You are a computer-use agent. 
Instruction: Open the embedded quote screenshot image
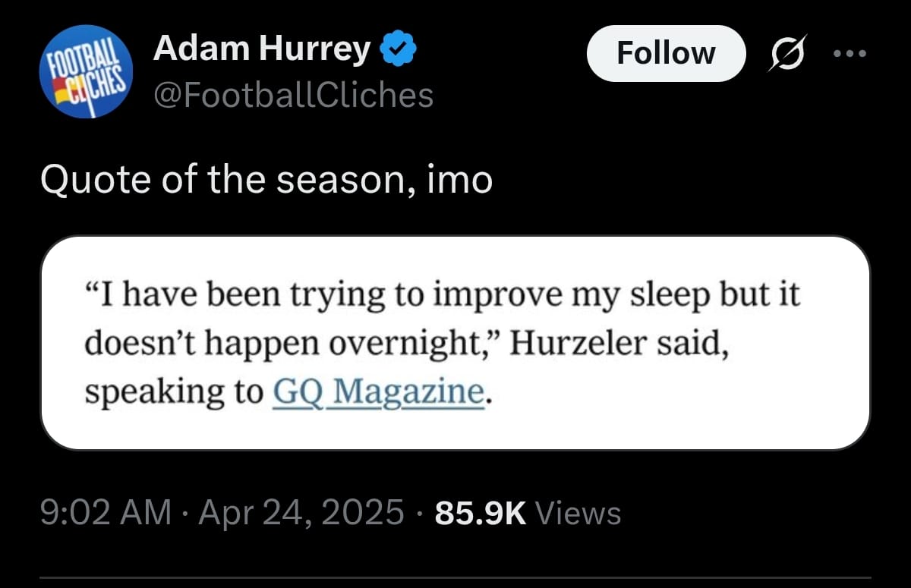pos(455,342)
